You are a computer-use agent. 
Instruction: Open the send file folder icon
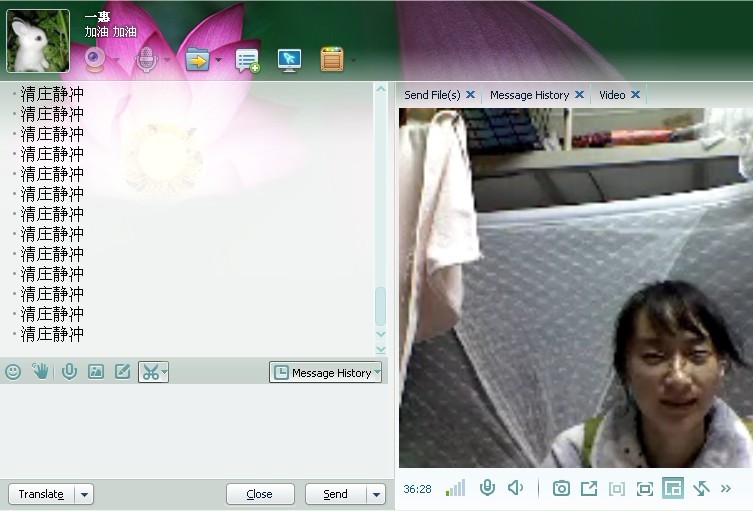pyautogui.click(x=197, y=60)
